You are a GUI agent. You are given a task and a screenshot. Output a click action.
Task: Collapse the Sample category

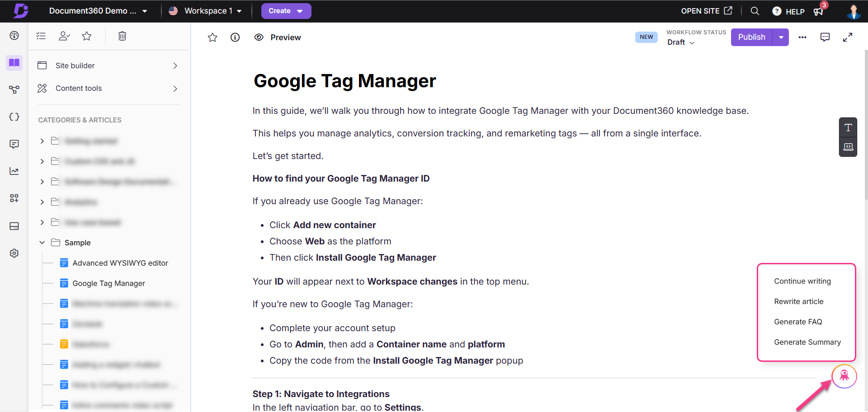(x=42, y=243)
